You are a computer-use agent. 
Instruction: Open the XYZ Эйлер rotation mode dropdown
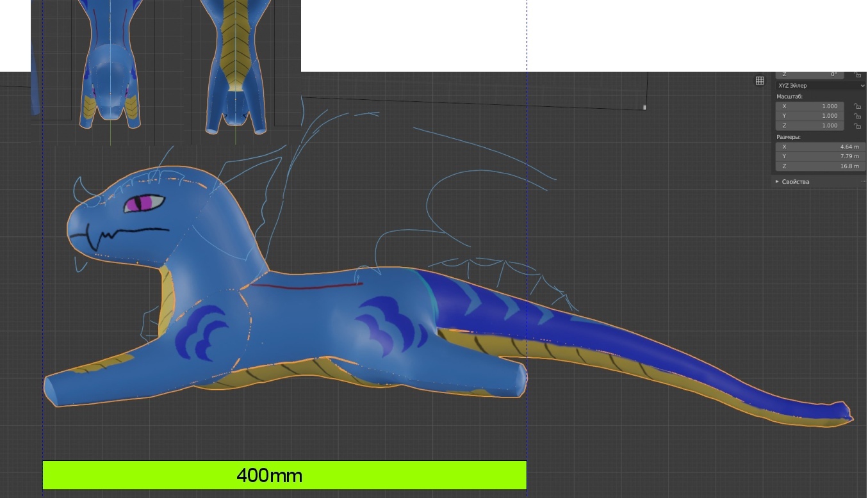pos(820,86)
